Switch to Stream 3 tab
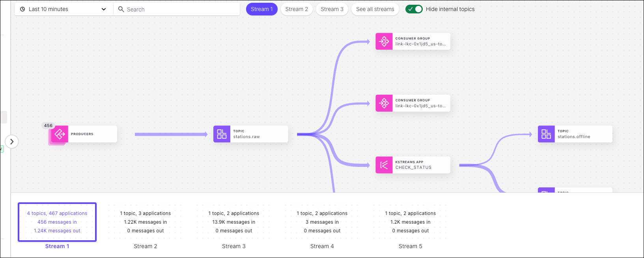Viewport: 644px width, 258px height. pos(332,9)
